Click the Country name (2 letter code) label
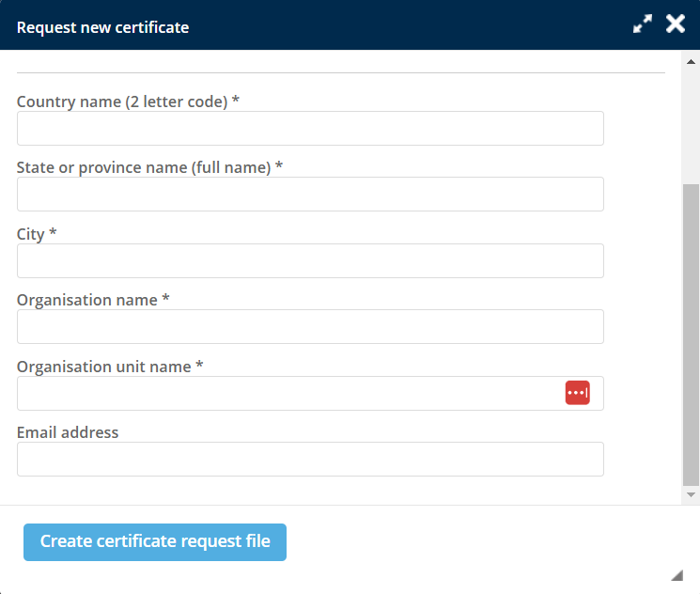 coord(128,102)
